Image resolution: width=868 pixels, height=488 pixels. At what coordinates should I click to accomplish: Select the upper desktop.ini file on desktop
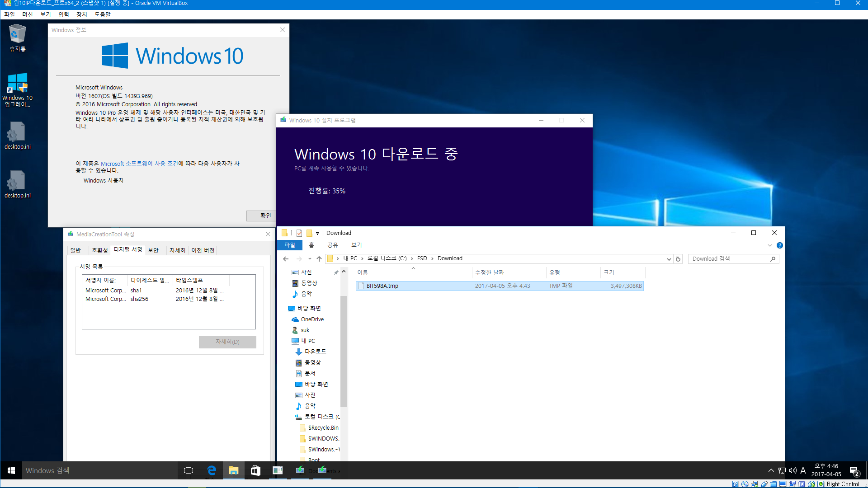click(17, 135)
